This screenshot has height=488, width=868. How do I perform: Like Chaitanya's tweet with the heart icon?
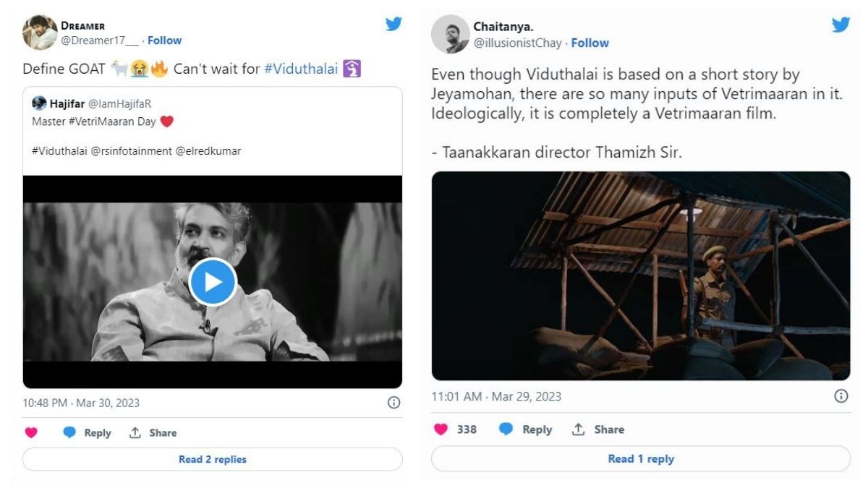coord(441,429)
